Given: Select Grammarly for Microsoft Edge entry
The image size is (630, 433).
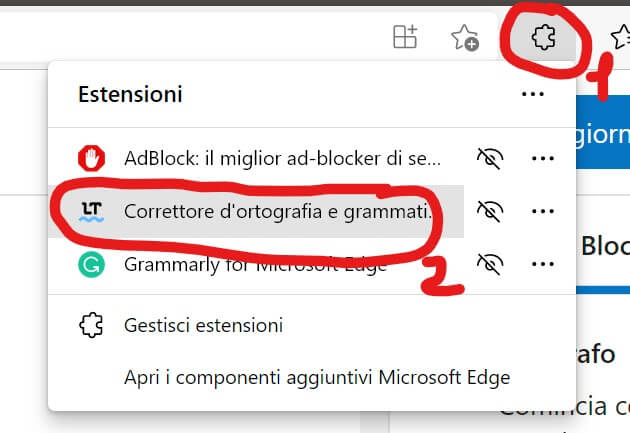Looking at the screenshot, I should [257, 264].
